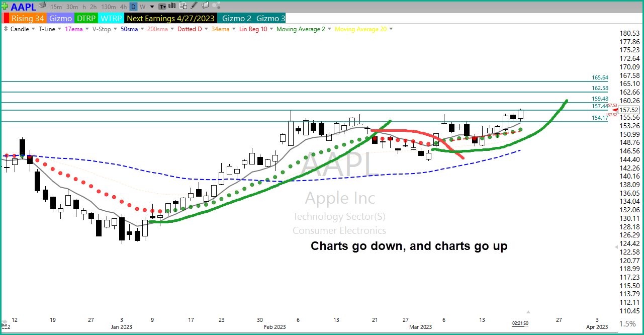Expand the timeframe list dropdown arrow

151,7
